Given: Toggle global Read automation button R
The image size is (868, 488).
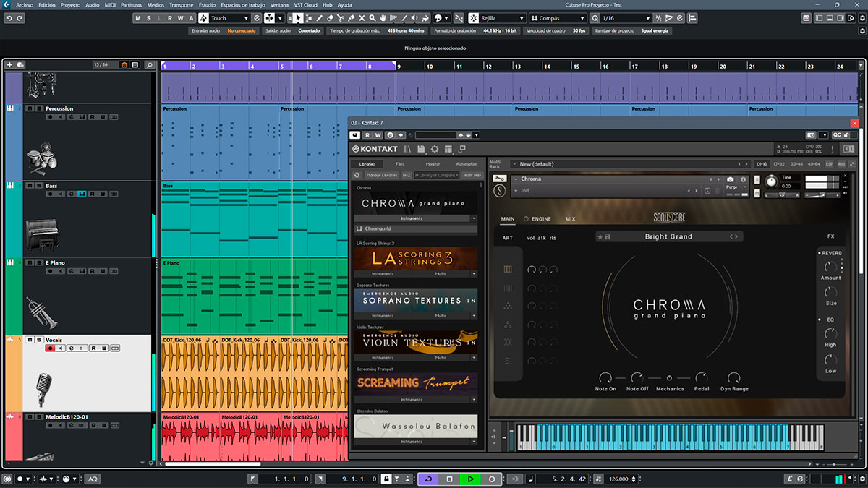Looking at the screenshot, I should (x=170, y=17).
